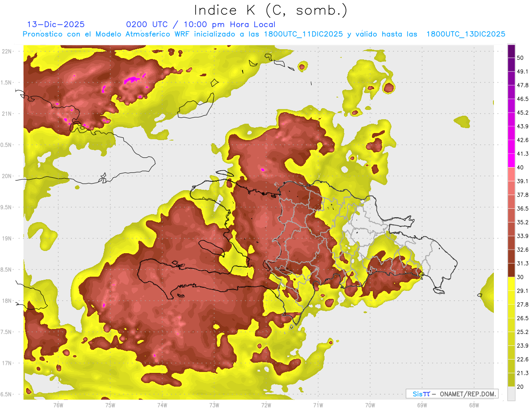Click the 72W longitude label
This screenshot has width=532, height=411.
coord(266,405)
